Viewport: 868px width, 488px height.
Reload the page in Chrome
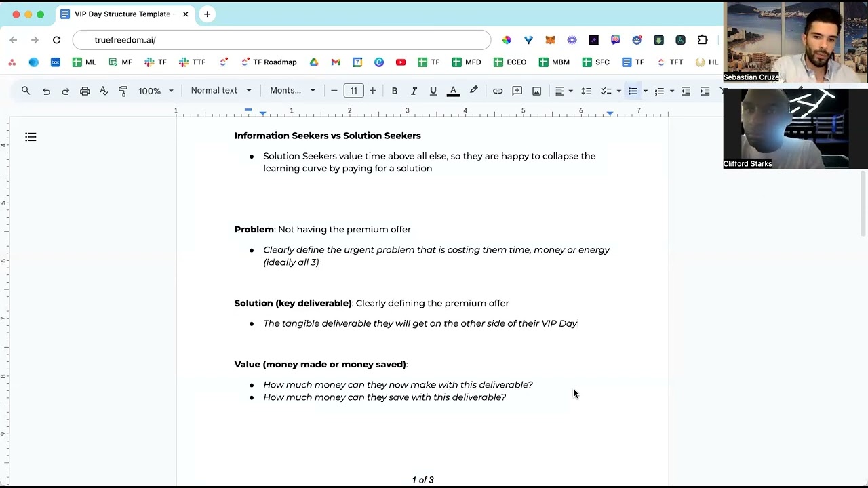tap(56, 40)
